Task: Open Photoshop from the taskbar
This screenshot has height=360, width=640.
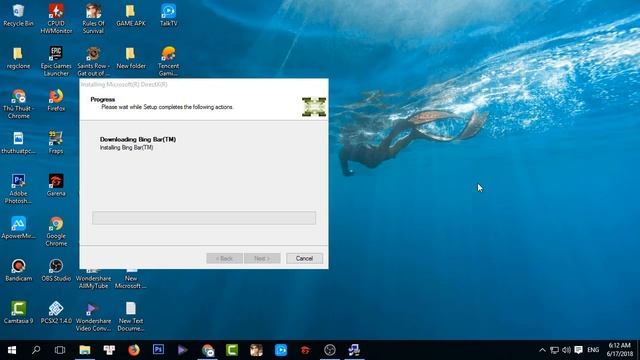Action: 158,350
